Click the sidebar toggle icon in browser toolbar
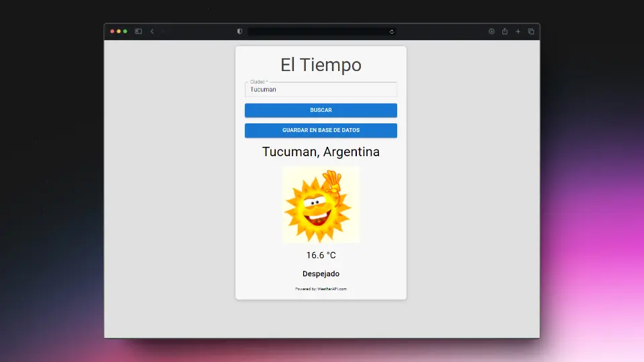The height and width of the screenshot is (362, 644). click(x=138, y=32)
